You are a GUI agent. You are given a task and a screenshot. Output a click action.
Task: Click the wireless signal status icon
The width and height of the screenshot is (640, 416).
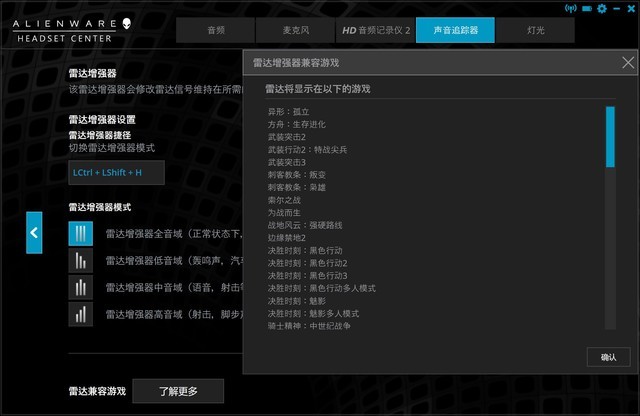click(570, 9)
